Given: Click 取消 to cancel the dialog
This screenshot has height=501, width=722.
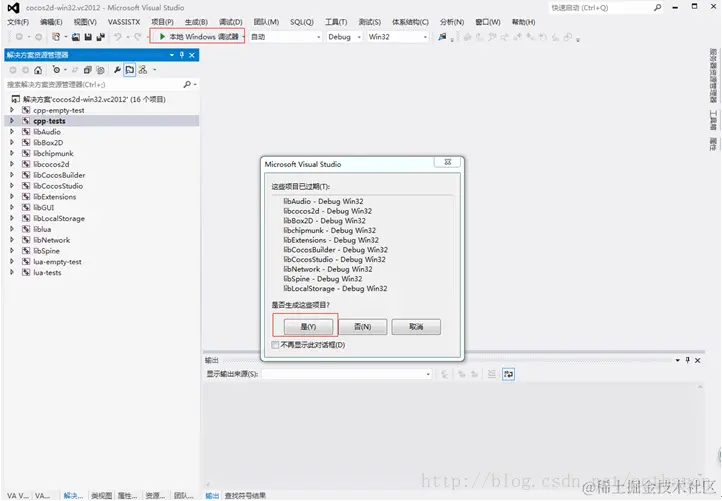Looking at the screenshot, I should pyautogui.click(x=416, y=326).
